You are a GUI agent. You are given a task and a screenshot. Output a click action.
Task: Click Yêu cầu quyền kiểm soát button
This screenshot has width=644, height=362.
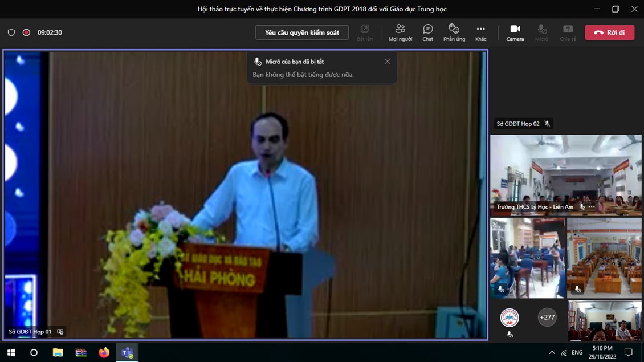tap(302, 32)
